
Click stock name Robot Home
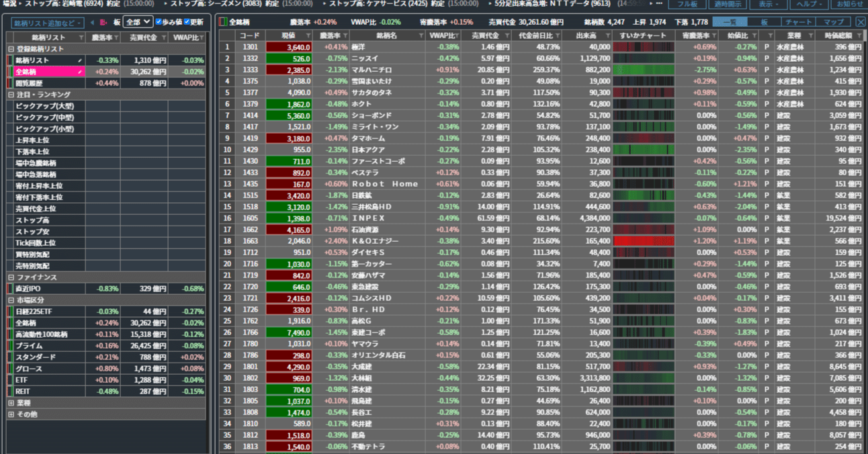[385, 184]
